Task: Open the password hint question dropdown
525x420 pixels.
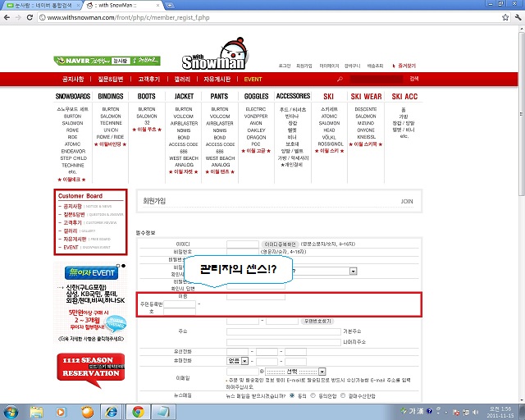Action: point(354,271)
